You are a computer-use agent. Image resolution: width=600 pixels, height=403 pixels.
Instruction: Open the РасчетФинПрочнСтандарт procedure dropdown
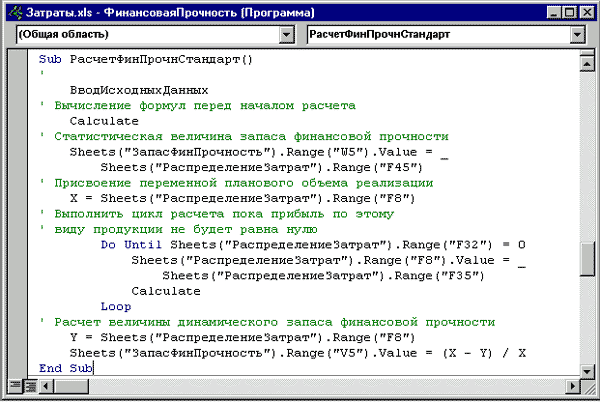pos(577,35)
